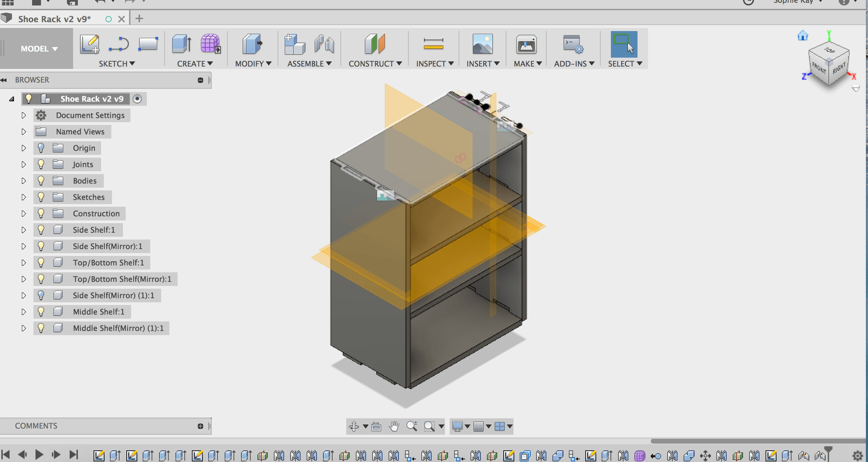
Task: Open the INSPECT menu
Action: (x=434, y=64)
